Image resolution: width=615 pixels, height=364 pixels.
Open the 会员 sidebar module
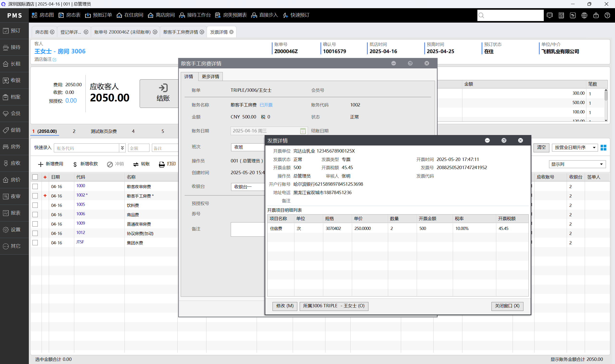[14, 113]
